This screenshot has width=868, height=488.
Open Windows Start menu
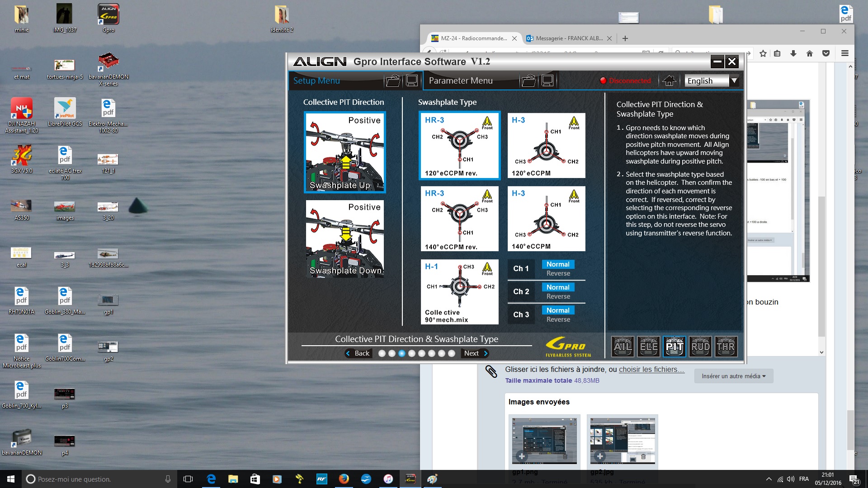[x=11, y=479]
